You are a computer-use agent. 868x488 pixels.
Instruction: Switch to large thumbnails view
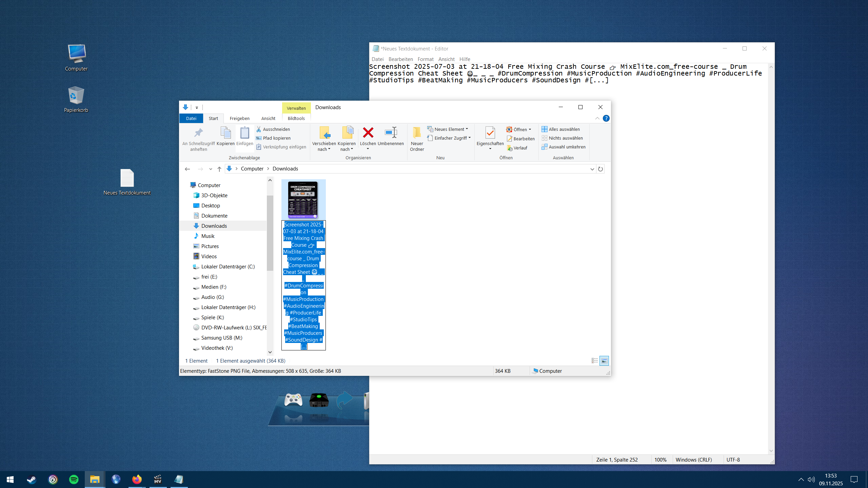coord(604,361)
